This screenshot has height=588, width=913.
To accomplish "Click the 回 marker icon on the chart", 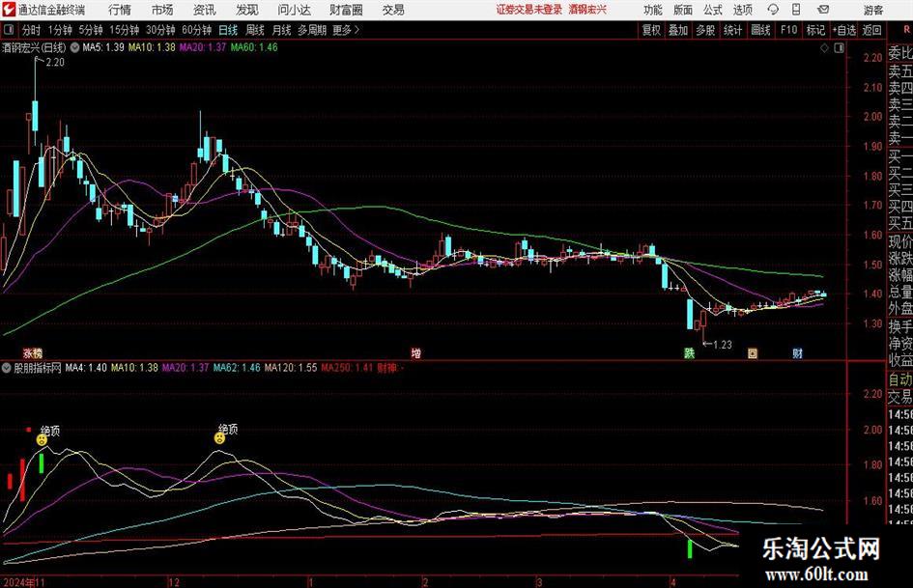I will click(753, 353).
